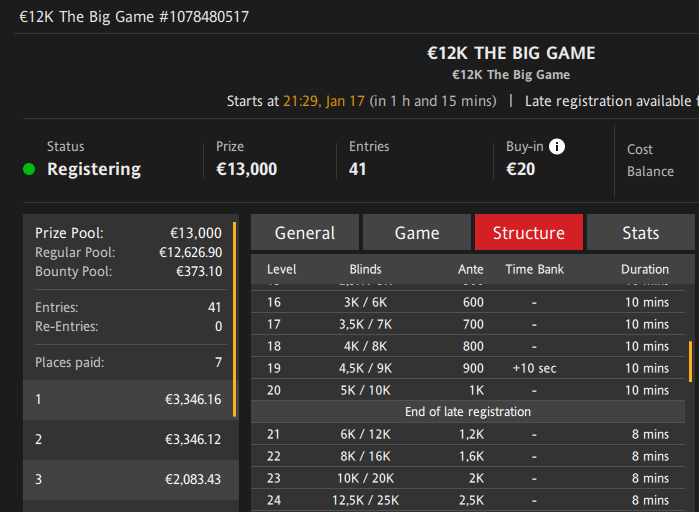Open the Stats tab

(x=641, y=233)
